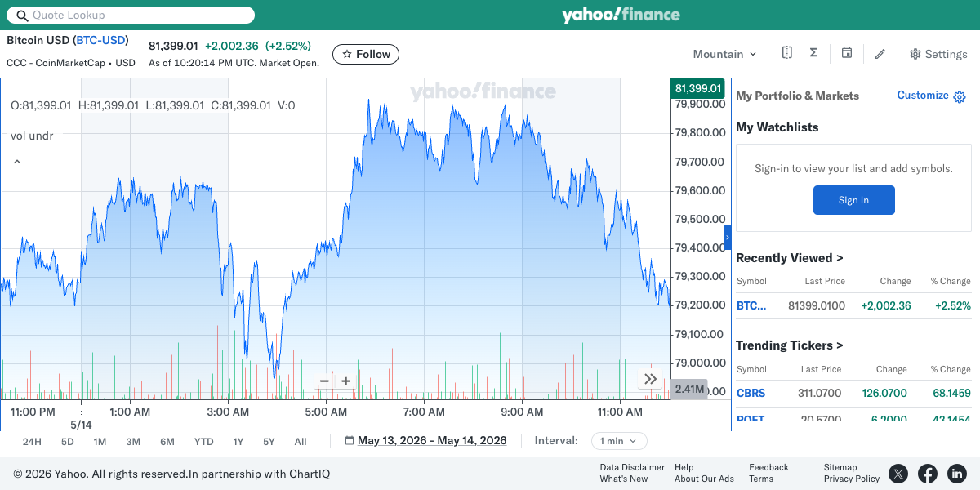Select the 1Y range
Screen dimensions: 980x490
238,442
